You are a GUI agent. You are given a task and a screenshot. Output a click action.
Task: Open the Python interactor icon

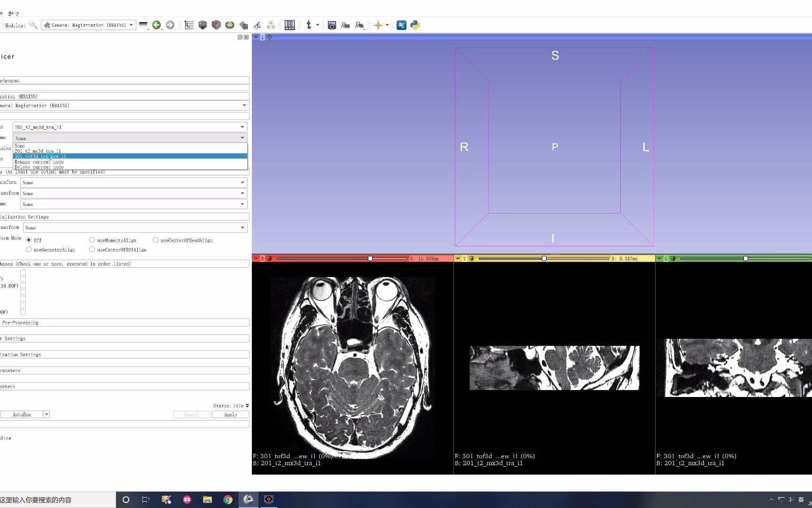415,25
